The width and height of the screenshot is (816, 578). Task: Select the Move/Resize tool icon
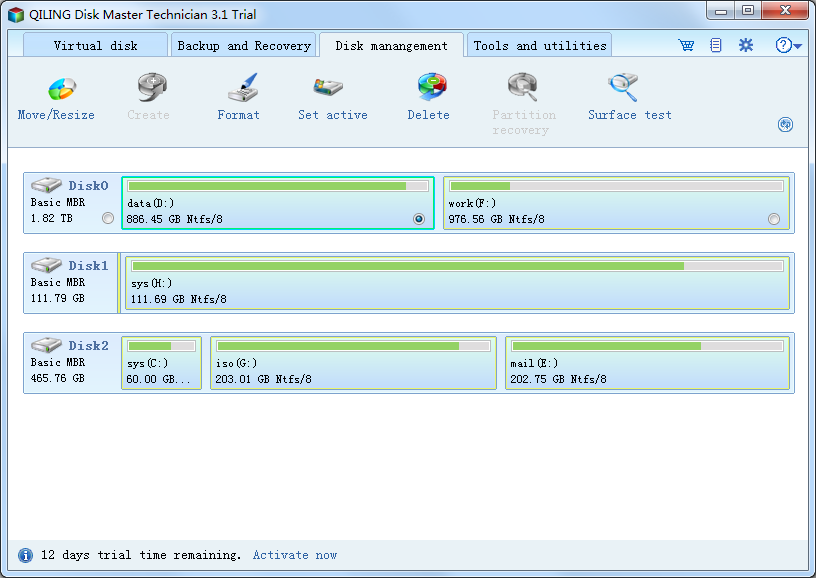click(62, 88)
